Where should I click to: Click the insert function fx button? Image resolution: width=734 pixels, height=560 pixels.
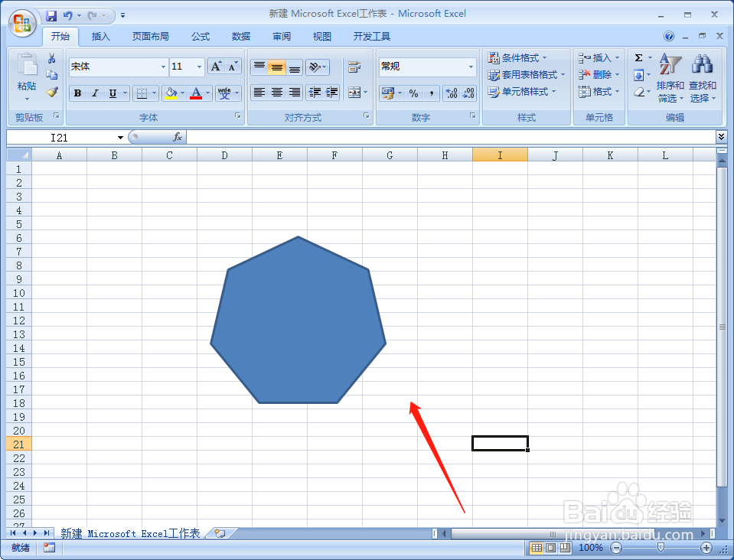[x=178, y=137]
